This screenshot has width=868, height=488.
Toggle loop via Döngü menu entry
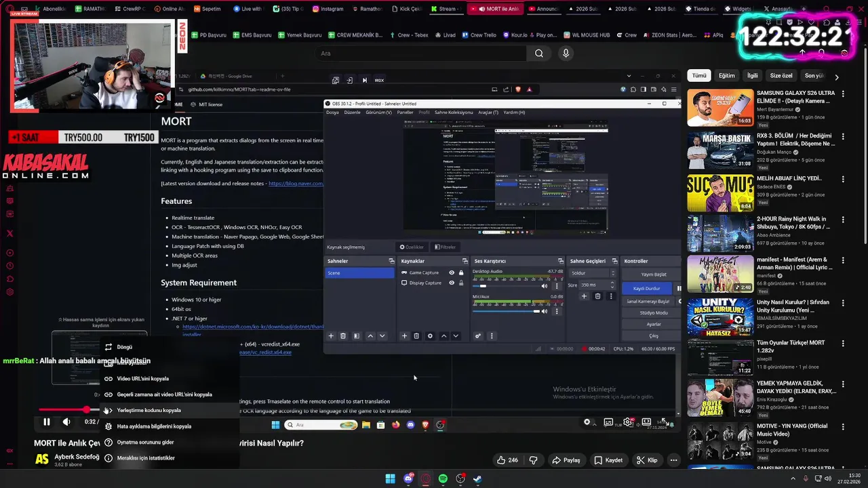pos(170,347)
